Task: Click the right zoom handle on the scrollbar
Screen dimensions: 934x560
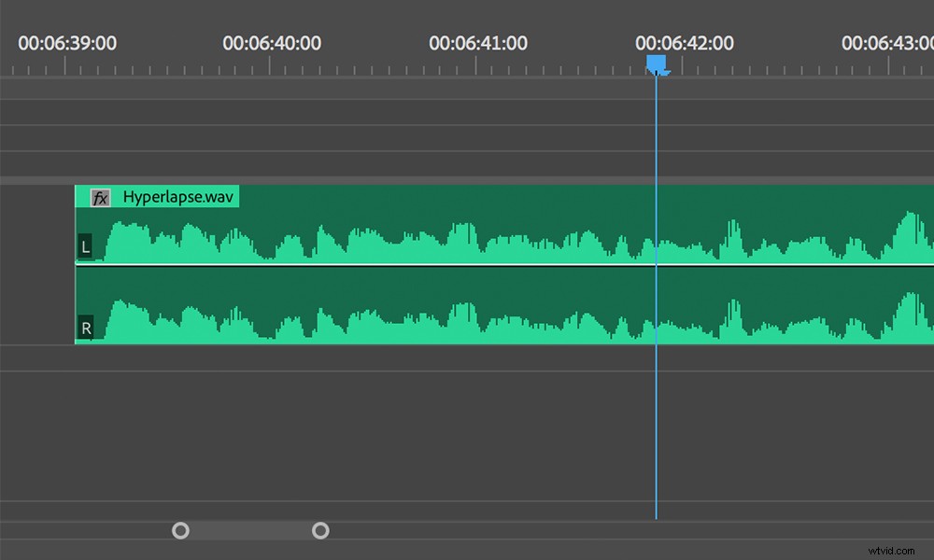Action: [x=320, y=530]
